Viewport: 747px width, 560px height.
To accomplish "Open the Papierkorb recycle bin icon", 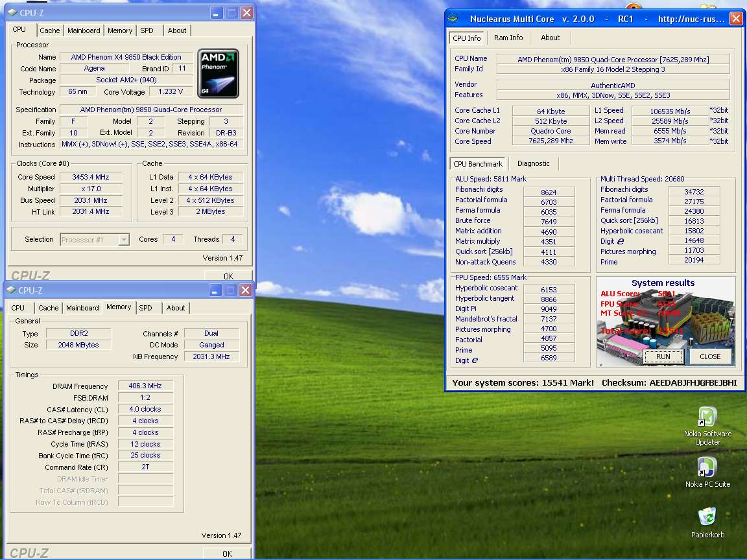I will tap(707, 517).
